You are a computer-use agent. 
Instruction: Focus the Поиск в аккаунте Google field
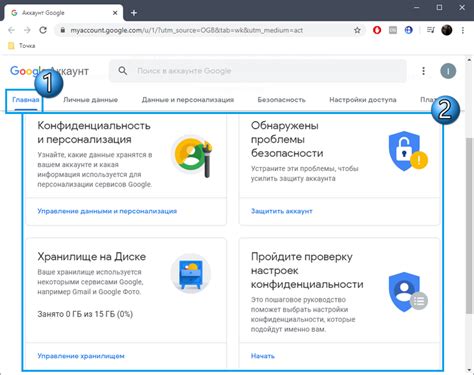(258, 71)
